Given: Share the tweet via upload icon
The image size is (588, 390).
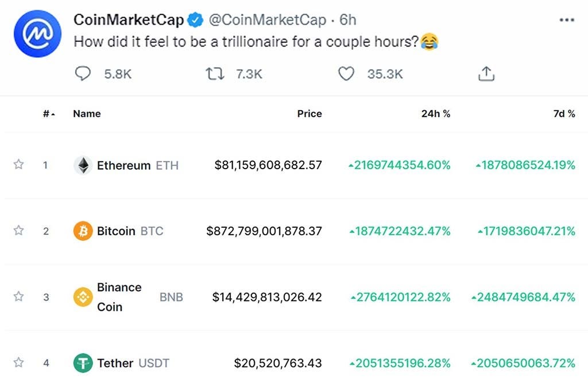Looking at the screenshot, I should pyautogui.click(x=486, y=74).
